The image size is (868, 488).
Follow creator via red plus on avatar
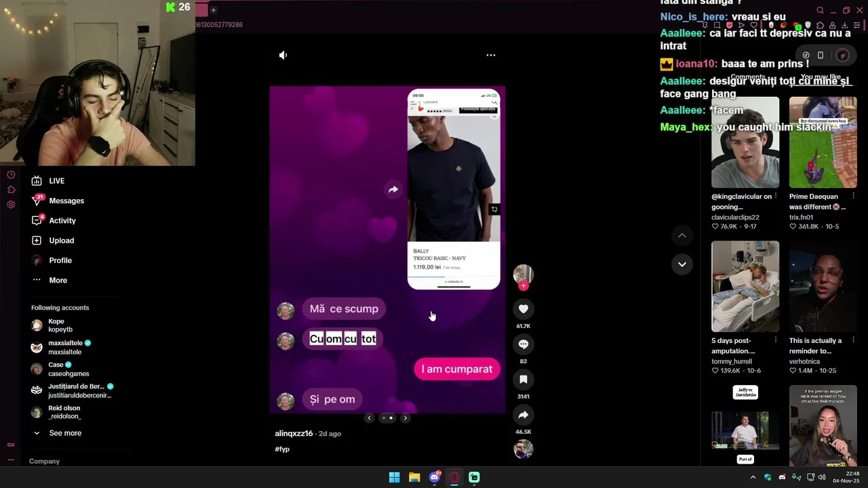click(524, 286)
